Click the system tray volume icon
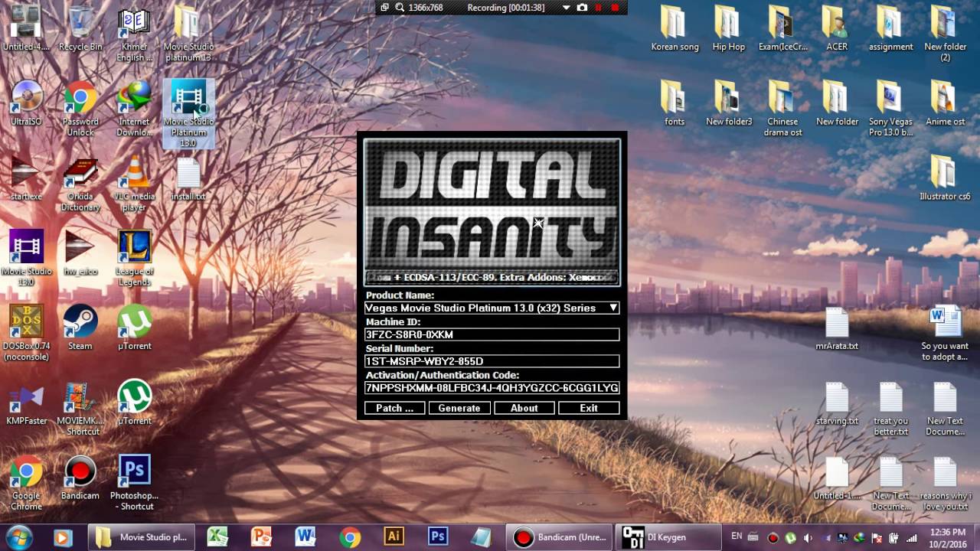 pos(808,538)
